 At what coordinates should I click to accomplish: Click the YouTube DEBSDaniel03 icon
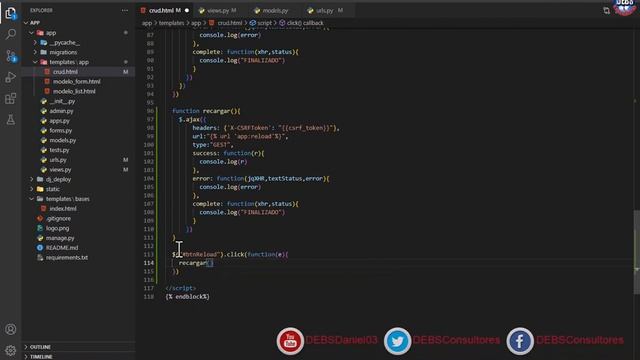click(290, 341)
